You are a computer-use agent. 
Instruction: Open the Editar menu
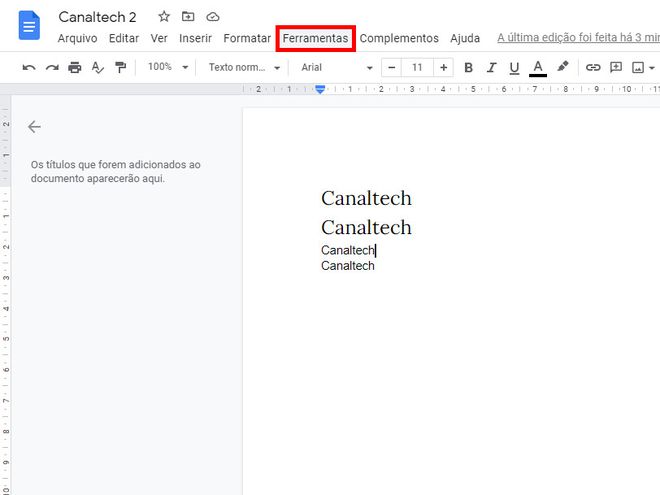124,38
